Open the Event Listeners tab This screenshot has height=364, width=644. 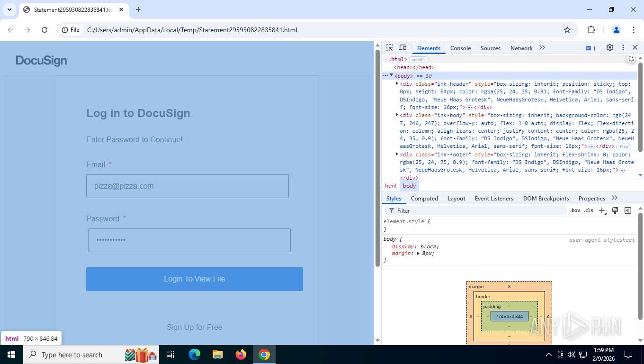click(494, 199)
